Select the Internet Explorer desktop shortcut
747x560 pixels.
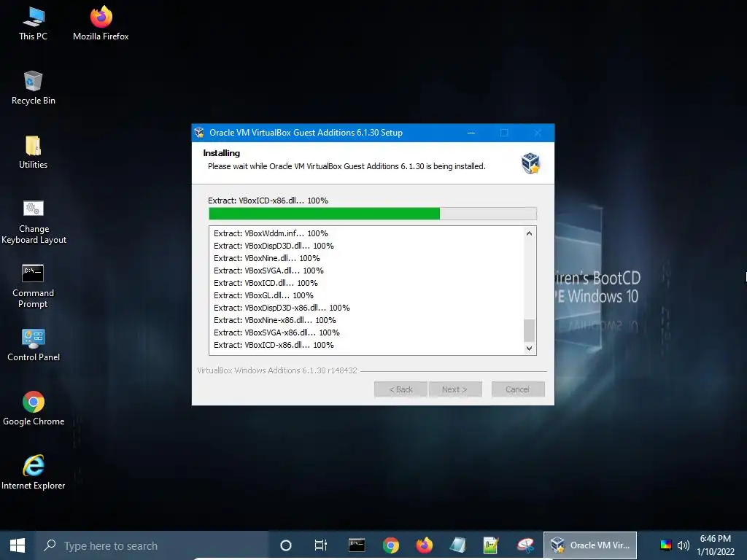click(34, 472)
